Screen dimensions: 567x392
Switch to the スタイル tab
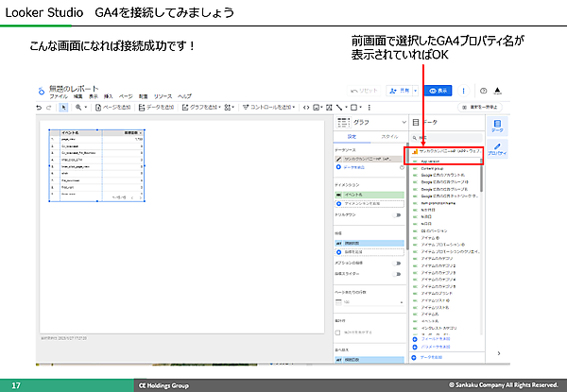click(x=389, y=138)
